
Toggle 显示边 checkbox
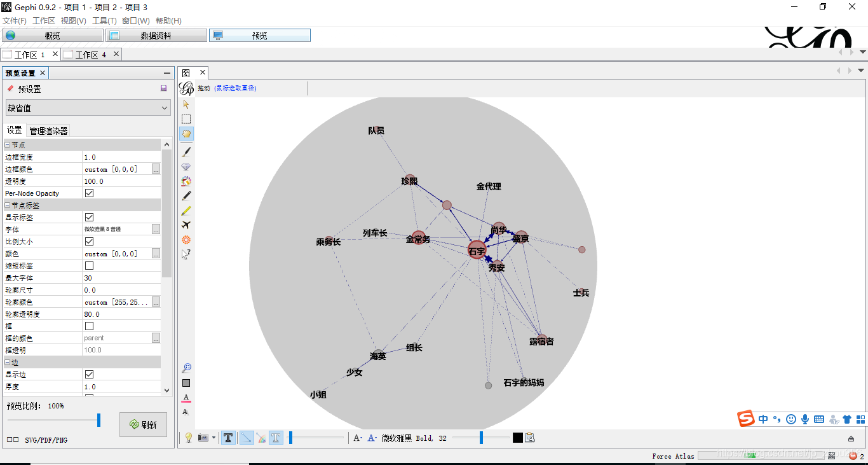(89, 374)
